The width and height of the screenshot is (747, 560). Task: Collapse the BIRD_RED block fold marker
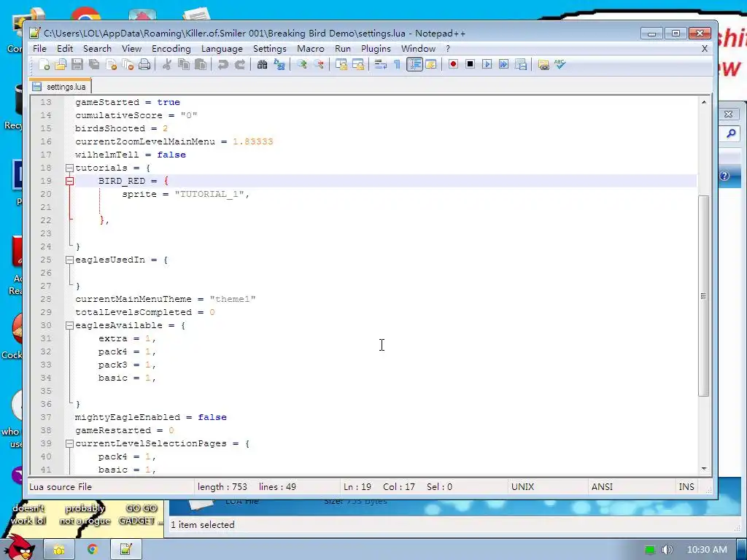tap(69, 181)
